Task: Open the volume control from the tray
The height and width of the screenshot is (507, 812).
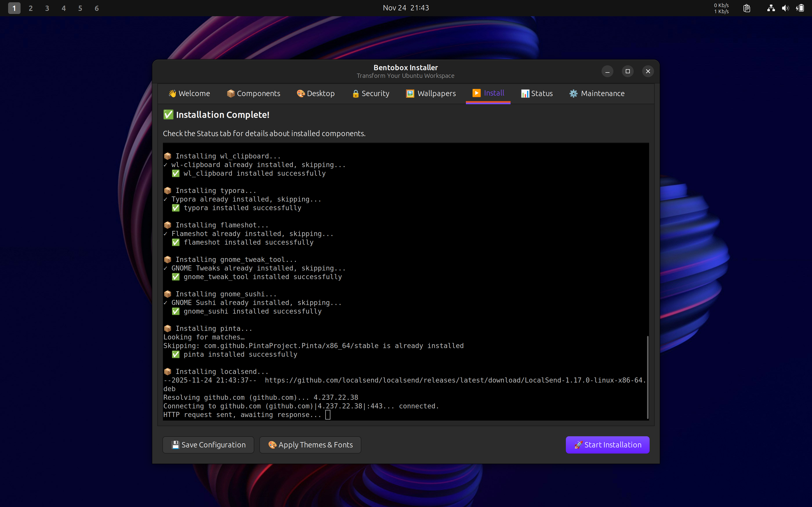Action: [x=786, y=8]
